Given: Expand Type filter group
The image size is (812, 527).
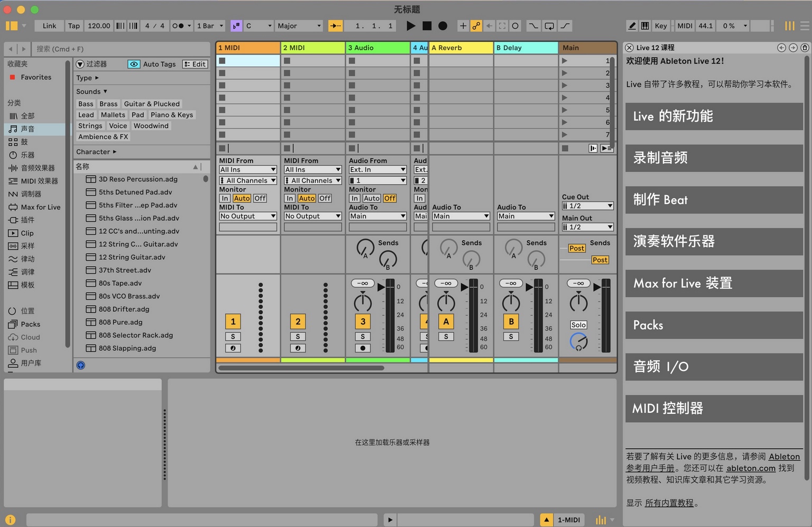Looking at the screenshot, I should pos(87,78).
